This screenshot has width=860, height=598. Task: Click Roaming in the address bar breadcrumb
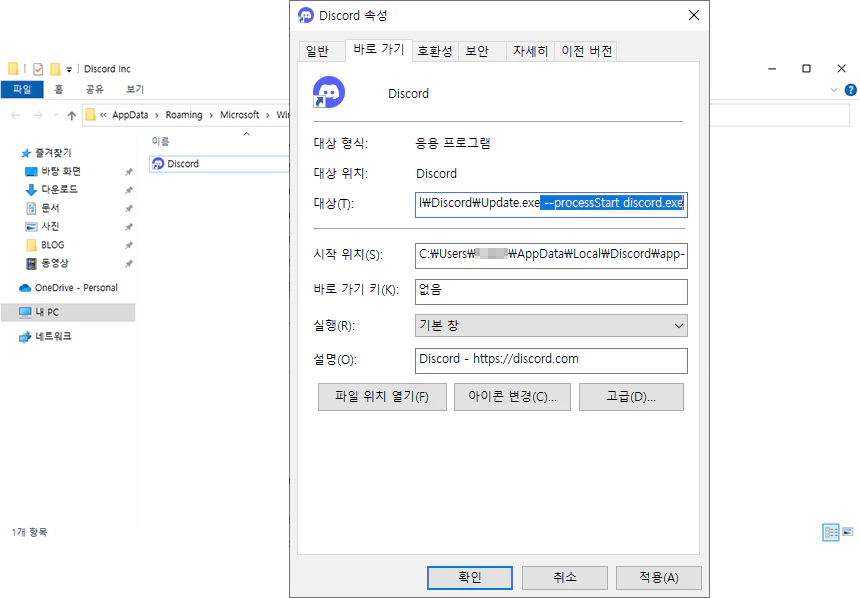tap(184, 115)
